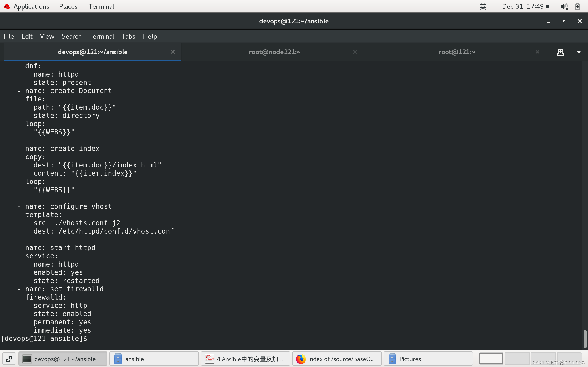The image size is (588, 367).
Task: Open the ansible file manager window
Action: click(154, 359)
